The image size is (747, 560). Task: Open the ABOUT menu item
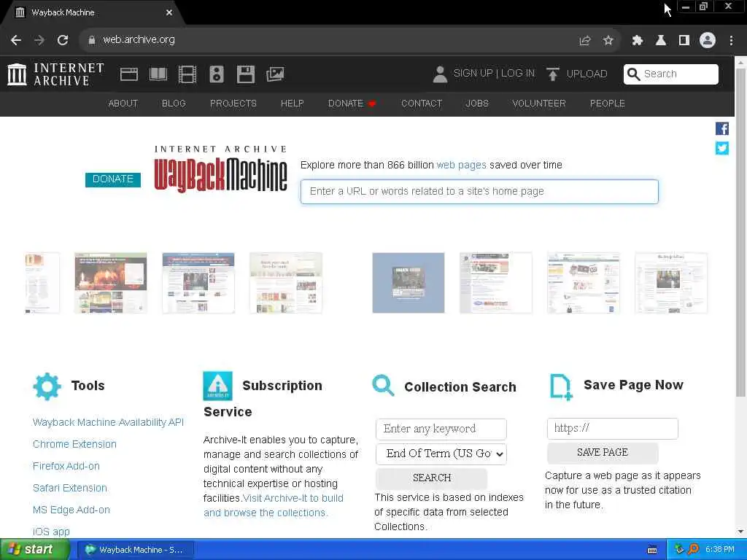click(x=123, y=104)
